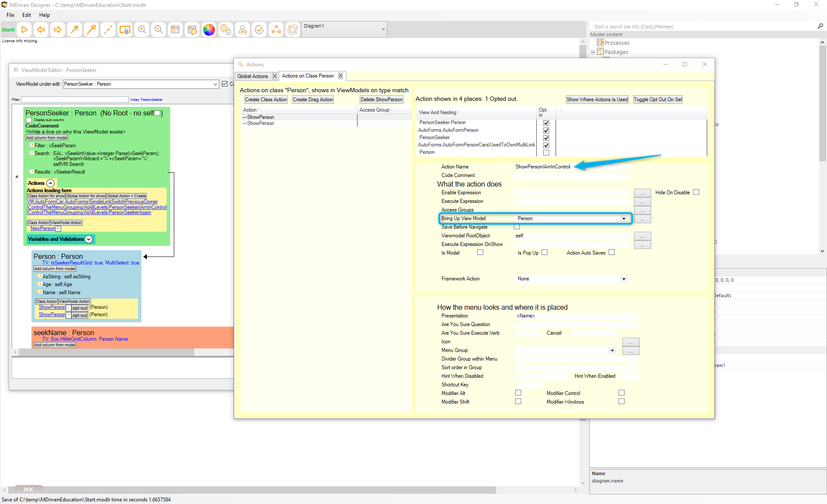Open the color wheel tool
827x504 pixels.
coord(209,30)
